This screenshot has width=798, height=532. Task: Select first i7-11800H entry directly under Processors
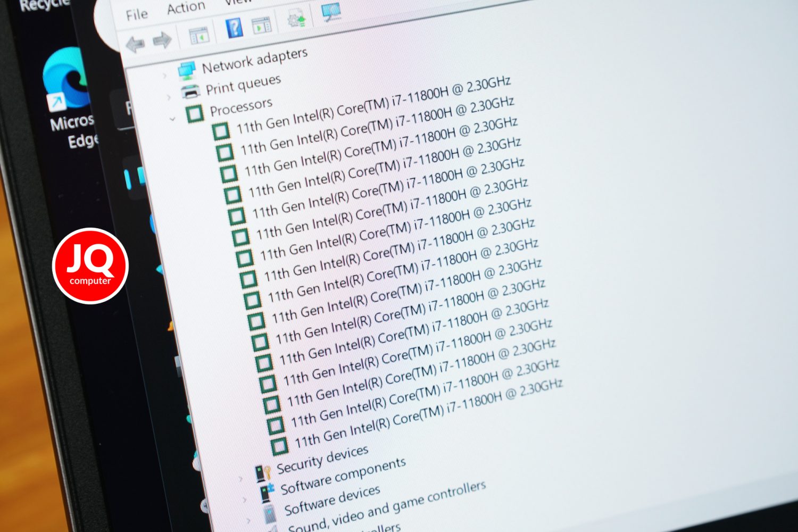tap(373, 105)
